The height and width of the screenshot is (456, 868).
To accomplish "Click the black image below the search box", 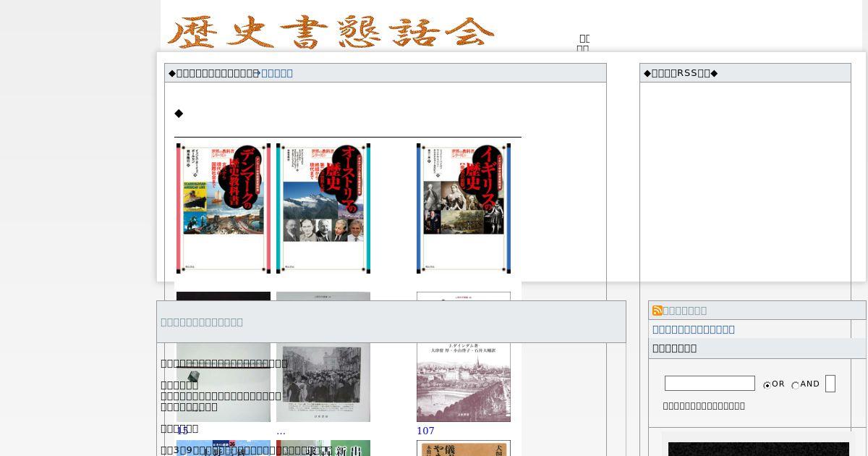I will click(759, 449).
